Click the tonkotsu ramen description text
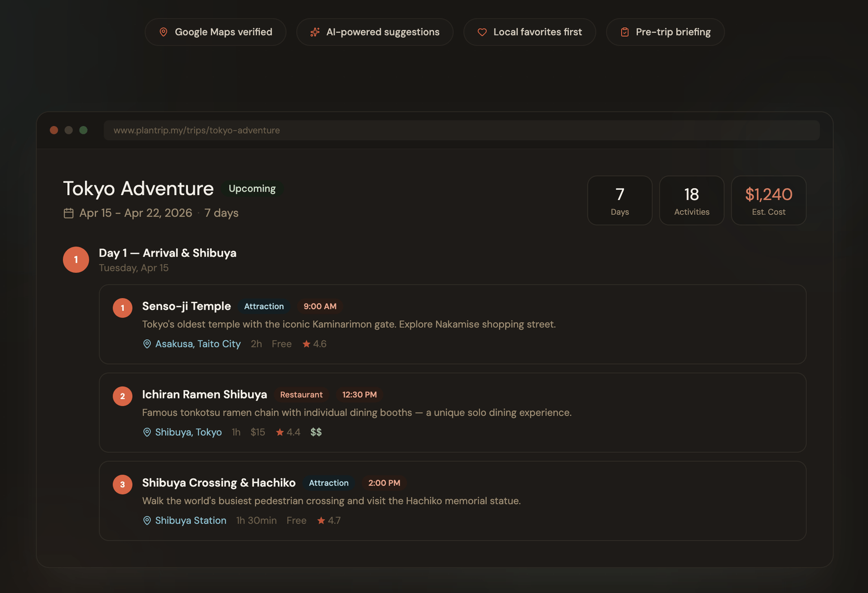 pyautogui.click(x=357, y=412)
